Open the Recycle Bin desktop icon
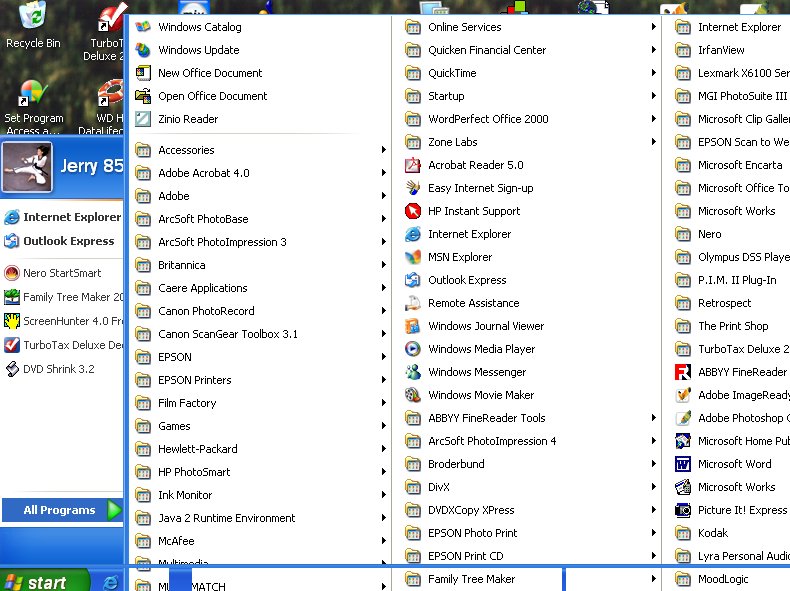The width and height of the screenshot is (790, 591). 33,25
